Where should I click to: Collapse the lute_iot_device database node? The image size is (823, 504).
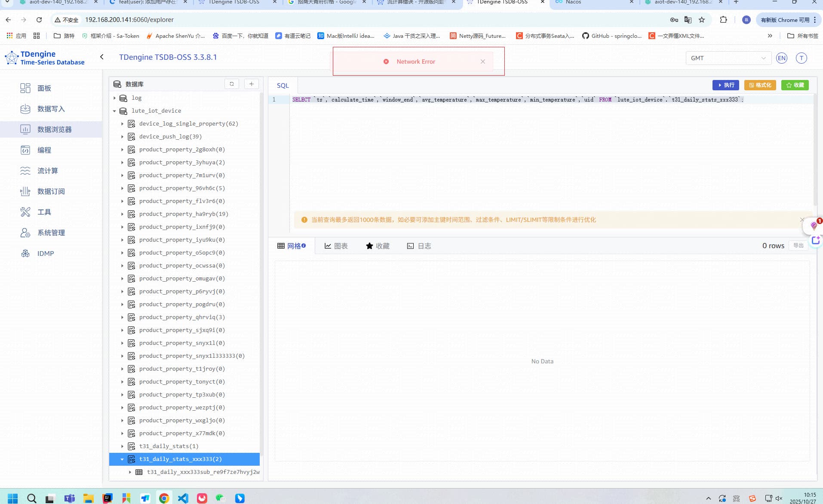coord(115,111)
